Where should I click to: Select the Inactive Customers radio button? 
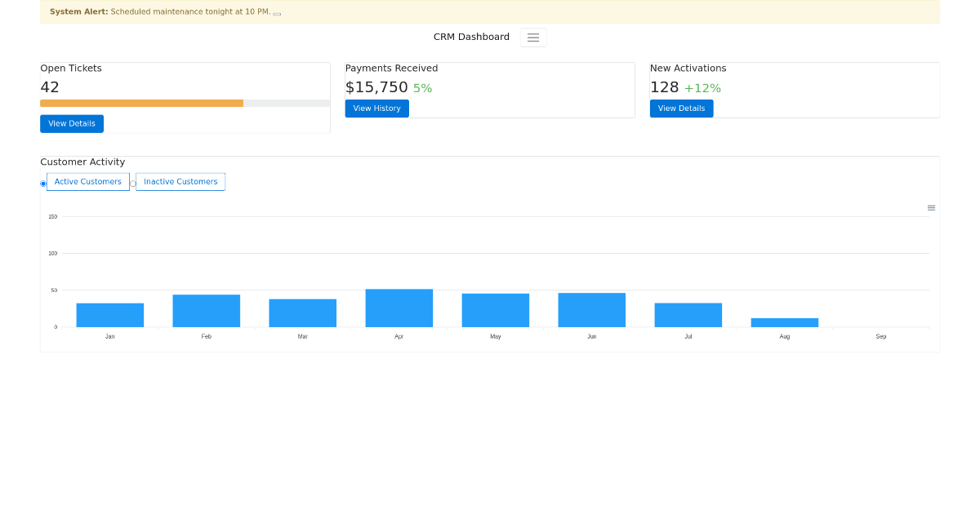click(x=134, y=183)
